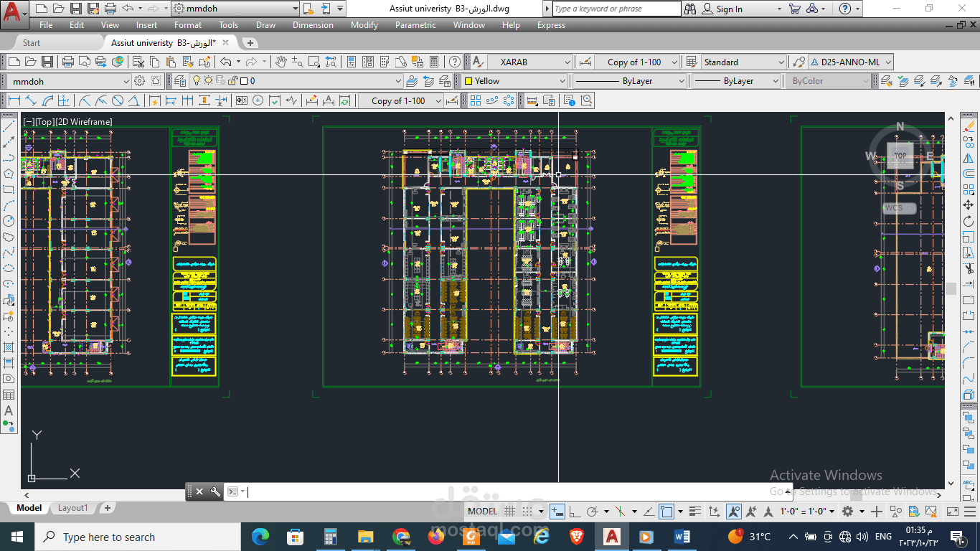The height and width of the screenshot is (551, 980).
Task: Click the Aligned dimension tool icon
Action: tap(30, 100)
